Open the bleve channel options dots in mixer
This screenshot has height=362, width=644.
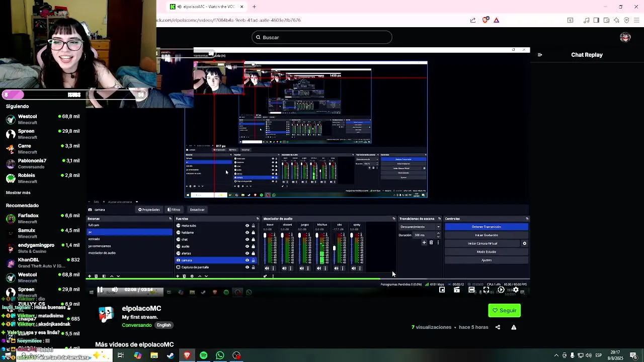273,268
